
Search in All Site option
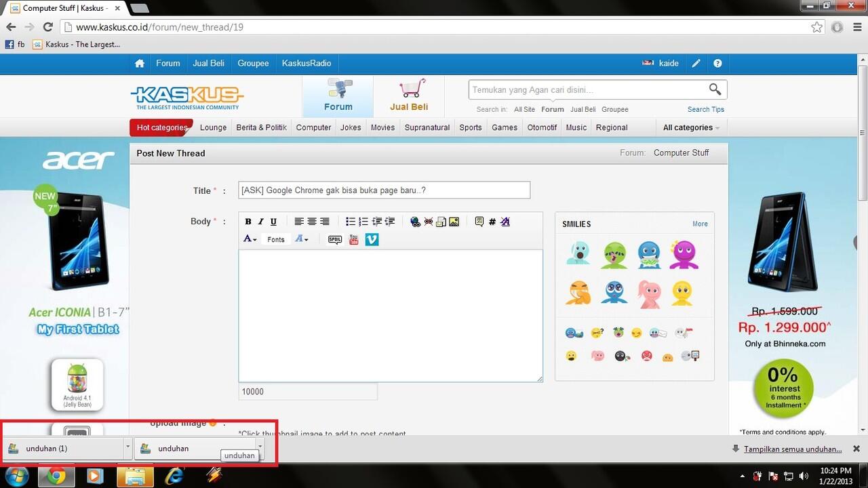pyautogui.click(x=524, y=109)
